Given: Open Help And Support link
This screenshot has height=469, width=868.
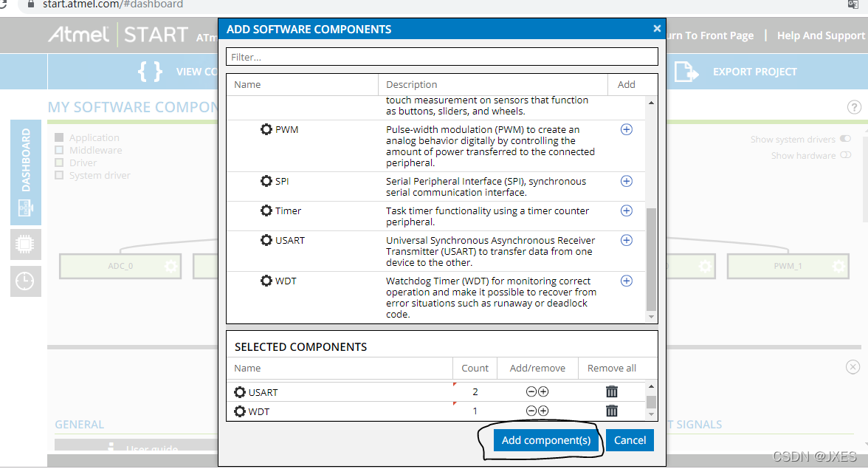Looking at the screenshot, I should click(821, 35).
